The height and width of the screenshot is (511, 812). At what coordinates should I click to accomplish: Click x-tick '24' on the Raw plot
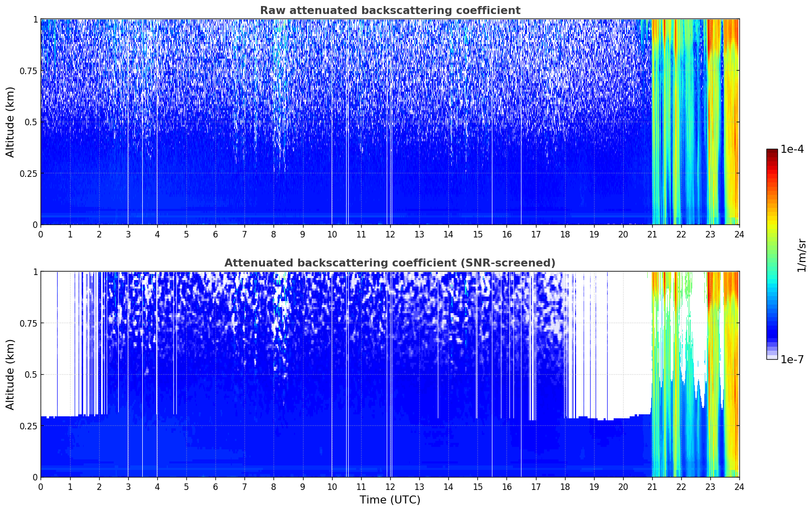click(x=739, y=234)
